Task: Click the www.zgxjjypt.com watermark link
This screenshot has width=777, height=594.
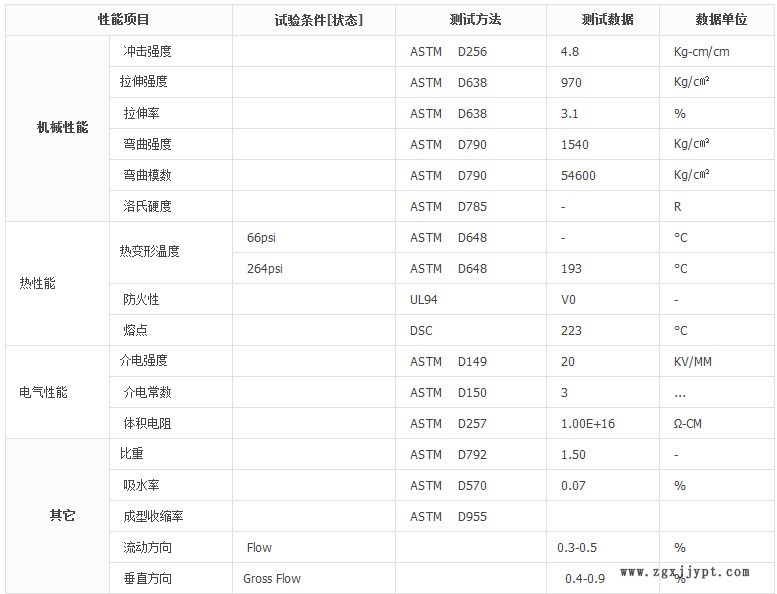Action: (684, 572)
